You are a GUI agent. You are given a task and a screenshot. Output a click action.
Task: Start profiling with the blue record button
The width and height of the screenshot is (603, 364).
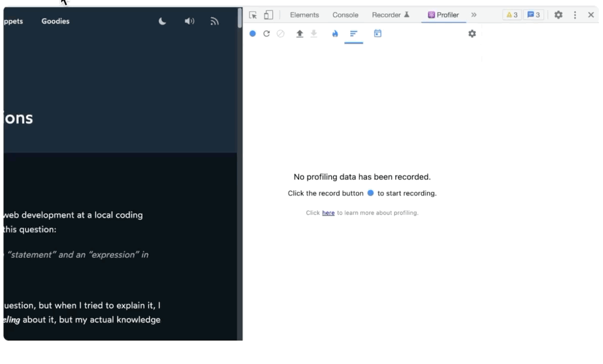252,33
